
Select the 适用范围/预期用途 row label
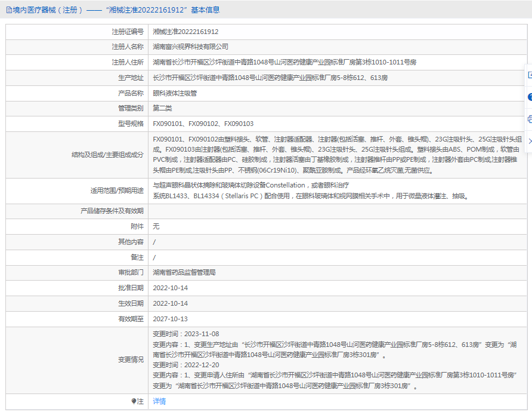point(117,191)
